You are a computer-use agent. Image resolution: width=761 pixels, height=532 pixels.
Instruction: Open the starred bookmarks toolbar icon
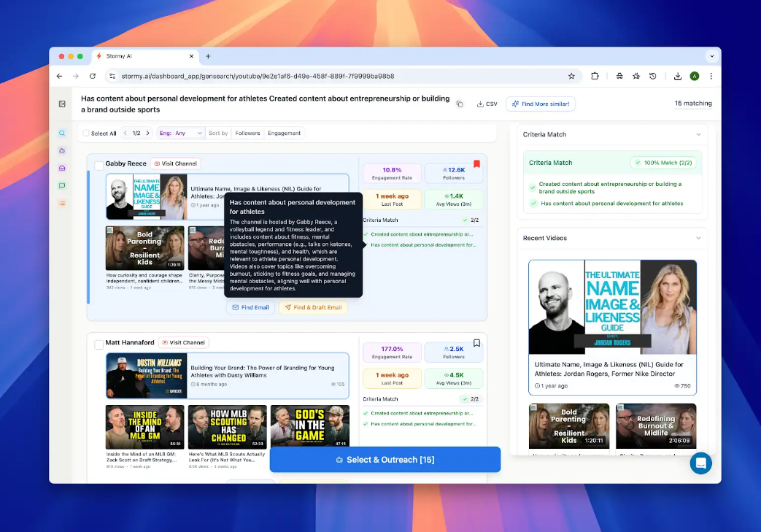[x=636, y=76]
